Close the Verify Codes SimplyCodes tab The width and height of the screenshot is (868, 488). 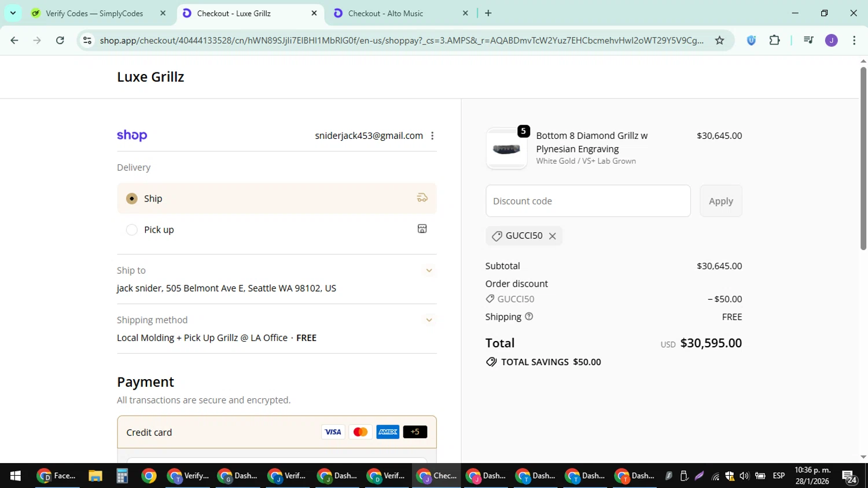tap(163, 13)
